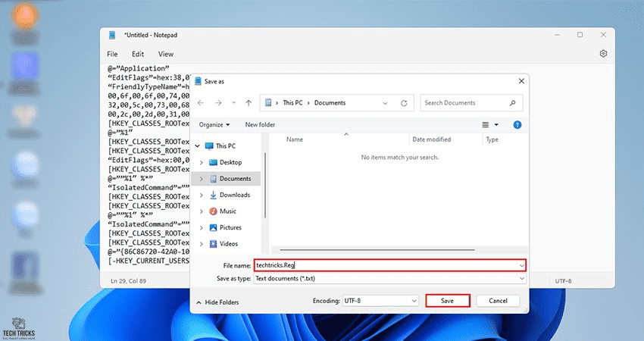Click the TECH TRICKS desktop icon

(x=18, y=328)
